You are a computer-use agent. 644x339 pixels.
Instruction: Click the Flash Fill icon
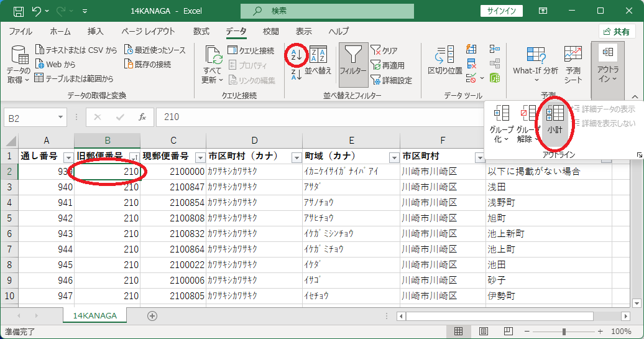[x=471, y=49]
